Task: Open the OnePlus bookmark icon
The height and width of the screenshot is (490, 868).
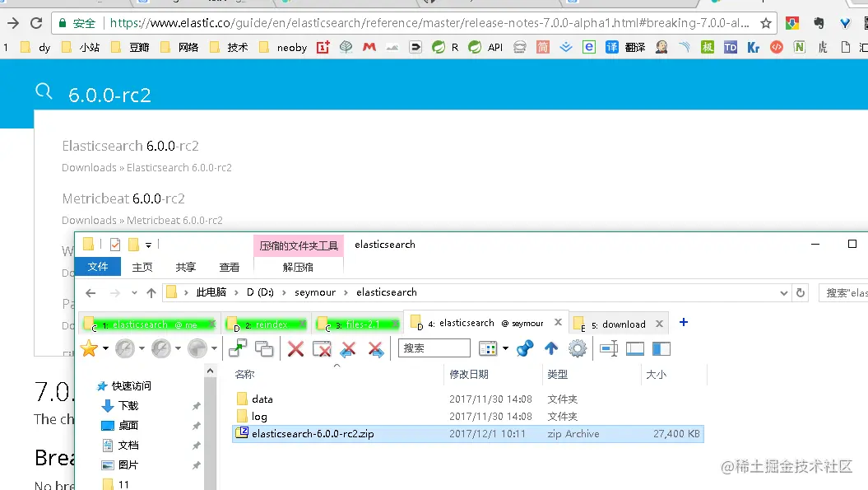Action: pos(323,47)
